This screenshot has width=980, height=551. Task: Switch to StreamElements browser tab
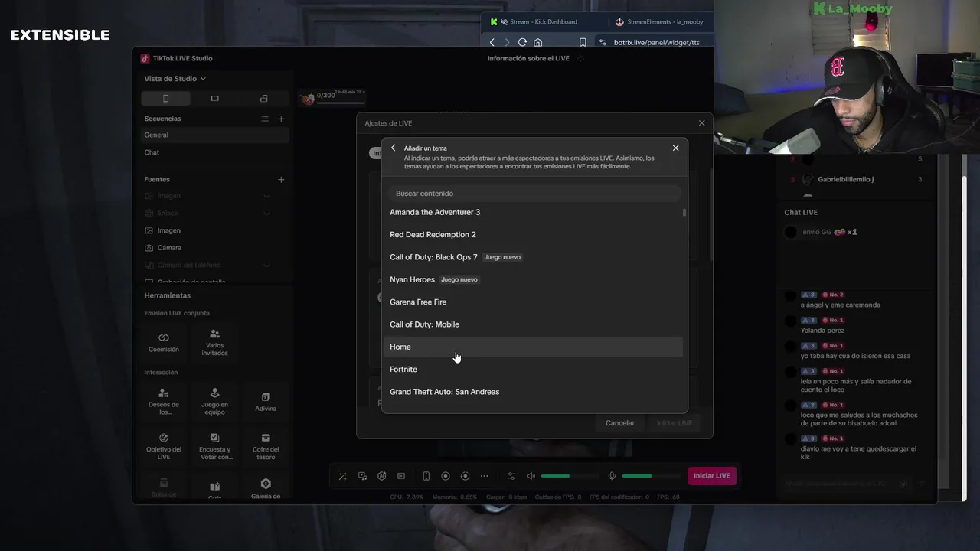[659, 22]
